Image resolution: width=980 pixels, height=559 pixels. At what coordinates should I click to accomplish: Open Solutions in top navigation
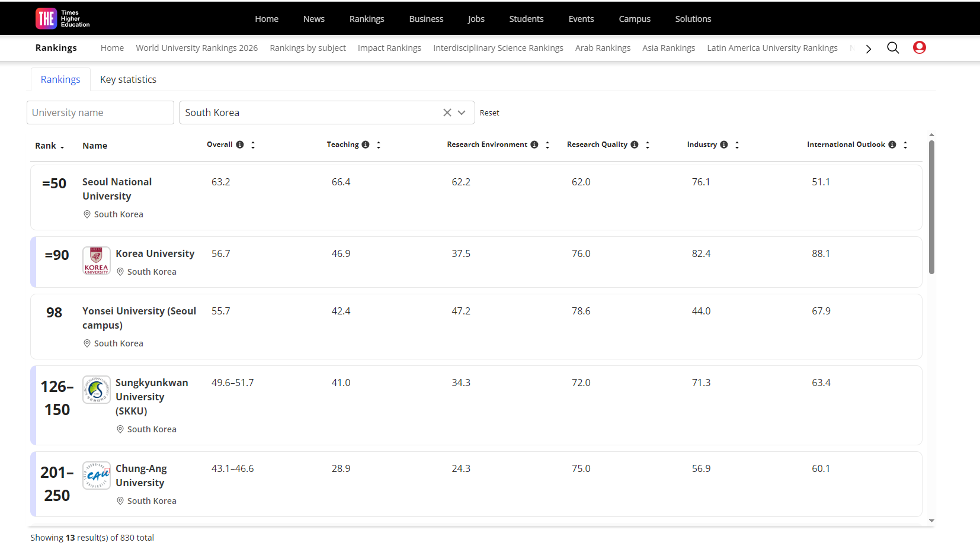click(x=693, y=19)
